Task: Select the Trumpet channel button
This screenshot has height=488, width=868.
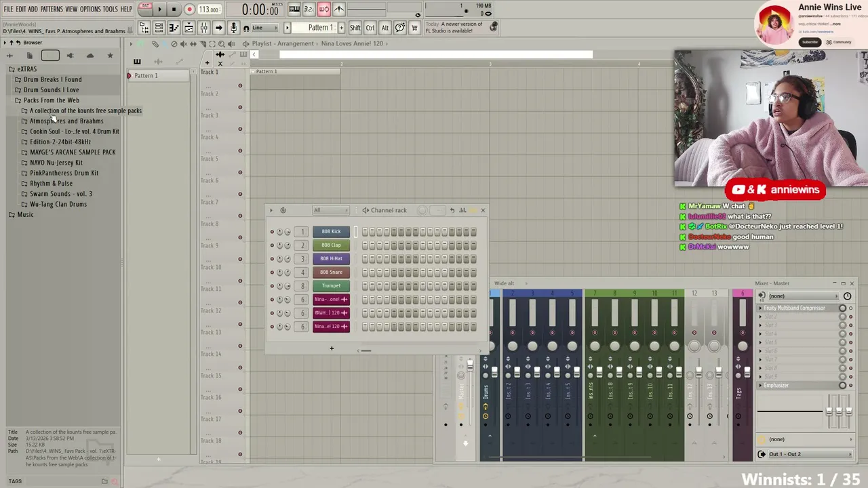Action: click(331, 286)
